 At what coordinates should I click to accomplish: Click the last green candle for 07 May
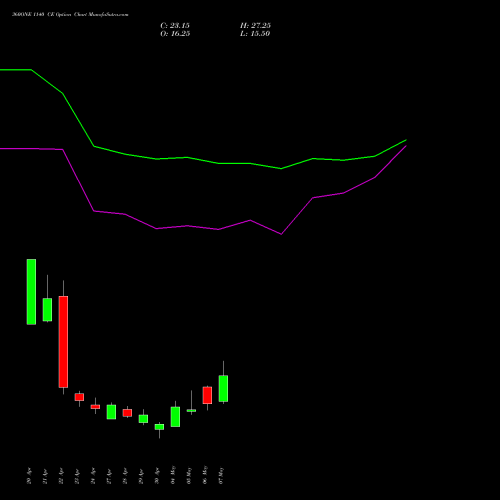(223, 389)
